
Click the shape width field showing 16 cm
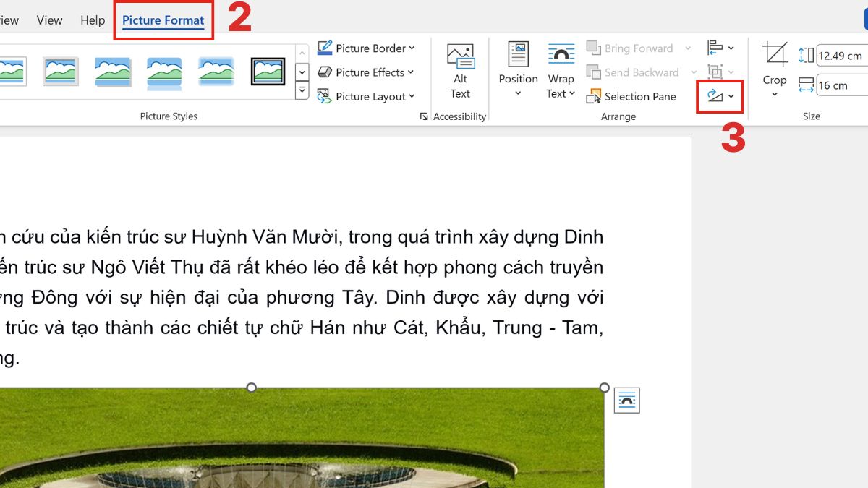[x=842, y=85]
